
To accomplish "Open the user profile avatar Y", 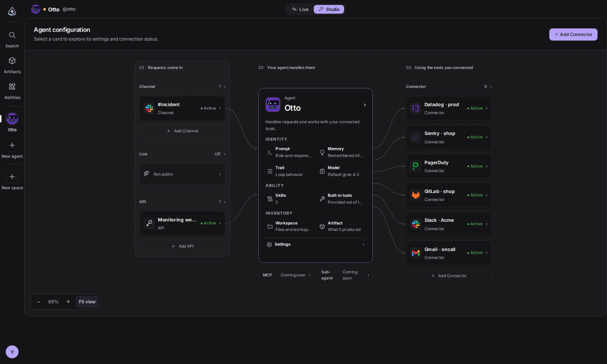I will (x=12, y=352).
